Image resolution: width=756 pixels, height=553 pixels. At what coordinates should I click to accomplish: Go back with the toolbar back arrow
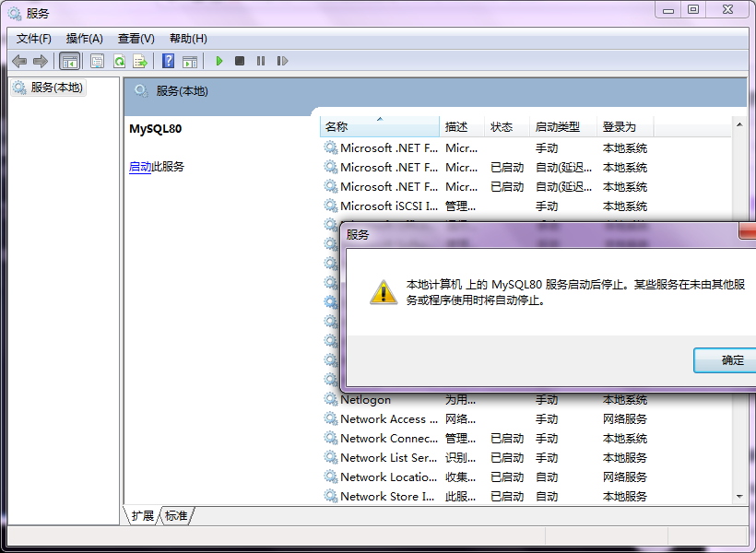(19, 61)
